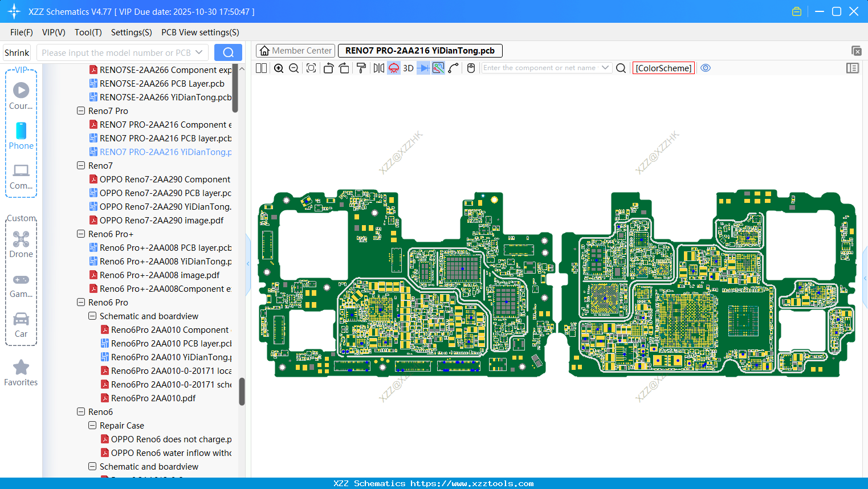Open the Game console category
Screen dimensions: 868x489
(21, 286)
